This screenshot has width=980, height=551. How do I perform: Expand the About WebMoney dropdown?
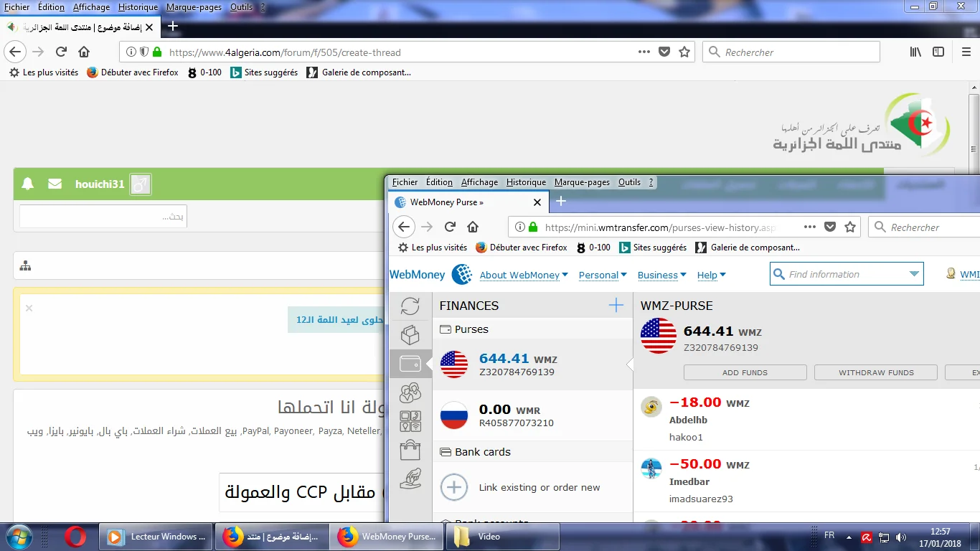pos(524,275)
